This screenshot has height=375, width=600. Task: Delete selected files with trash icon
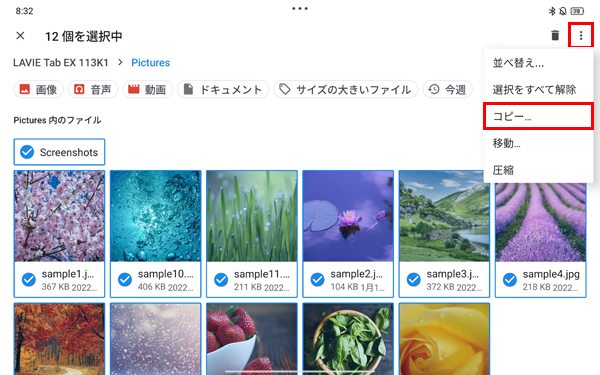pyautogui.click(x=555, y=36)
